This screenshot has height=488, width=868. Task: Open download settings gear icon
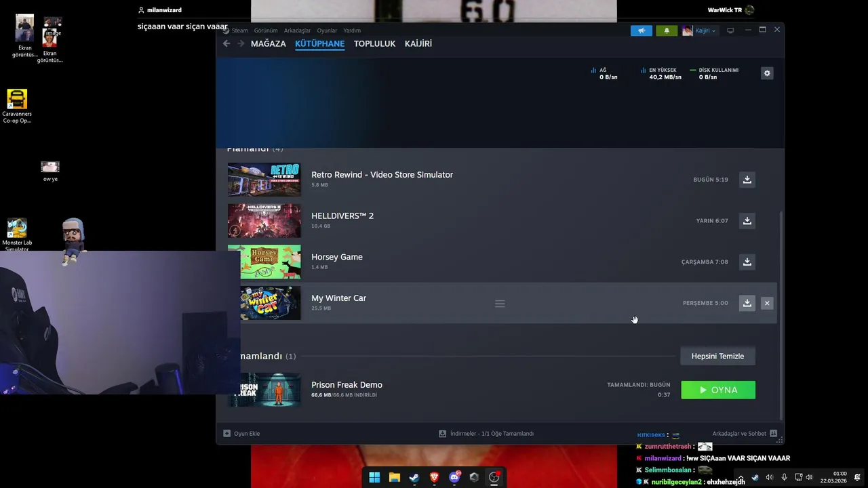[767, 73]
